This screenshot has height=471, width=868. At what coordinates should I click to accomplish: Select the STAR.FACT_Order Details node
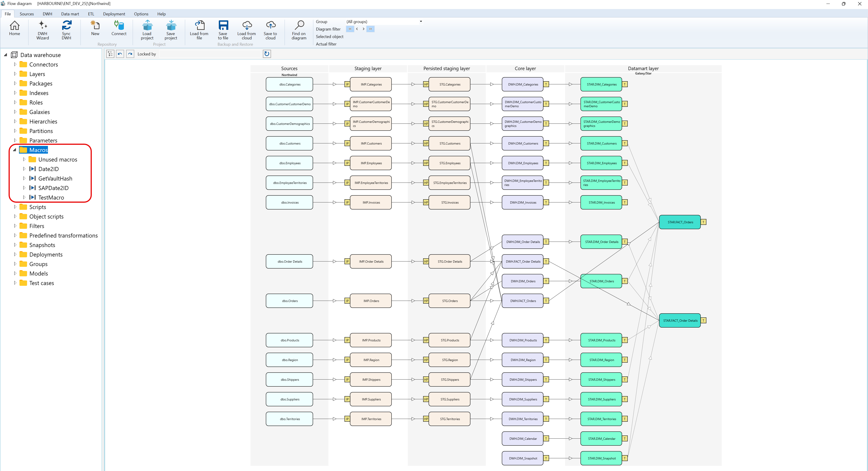point(680,321)
